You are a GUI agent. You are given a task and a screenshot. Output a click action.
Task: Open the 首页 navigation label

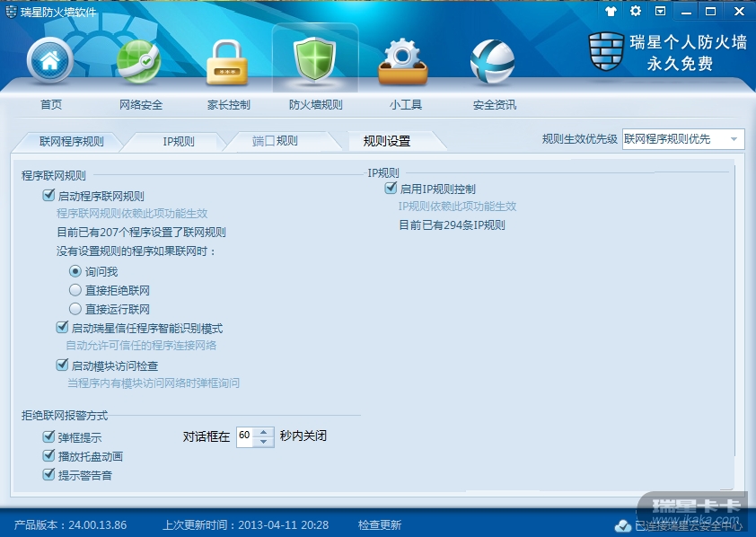coord(51,104)
